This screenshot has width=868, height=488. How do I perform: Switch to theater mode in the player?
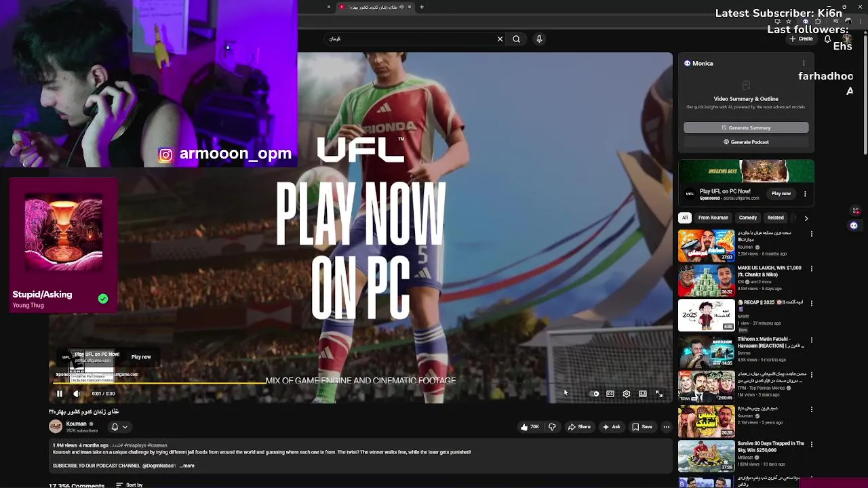[x=643, y=394]
